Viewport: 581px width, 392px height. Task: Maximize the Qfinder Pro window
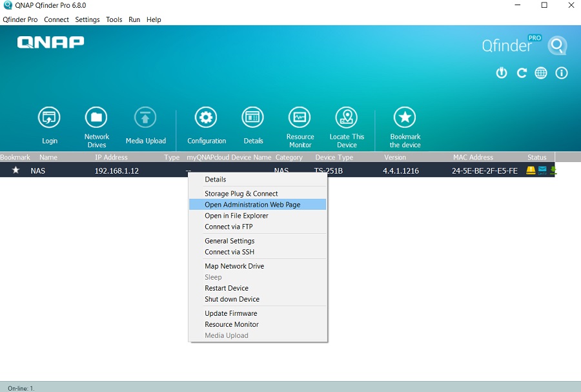coord(544,5)
